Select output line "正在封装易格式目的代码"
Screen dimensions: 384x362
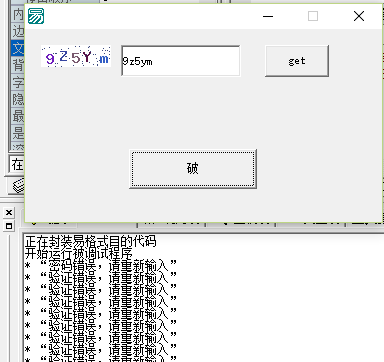tap(90, 241)
